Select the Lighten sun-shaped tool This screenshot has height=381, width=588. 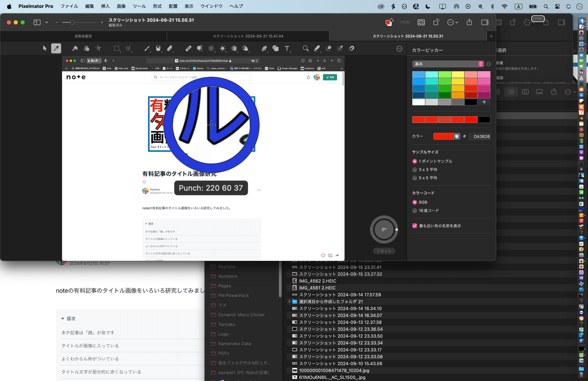coord(223,48)
